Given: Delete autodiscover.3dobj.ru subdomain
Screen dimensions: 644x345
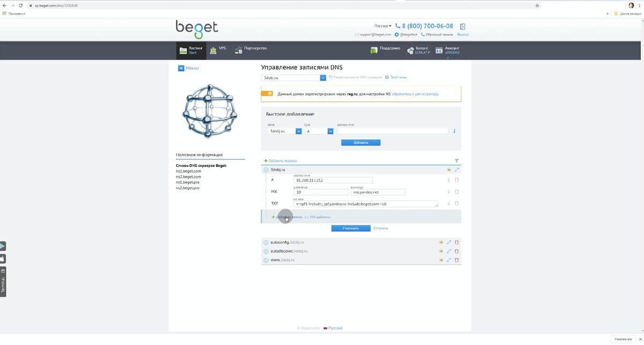Looking at the screenshot, I should tap(457, 251).
